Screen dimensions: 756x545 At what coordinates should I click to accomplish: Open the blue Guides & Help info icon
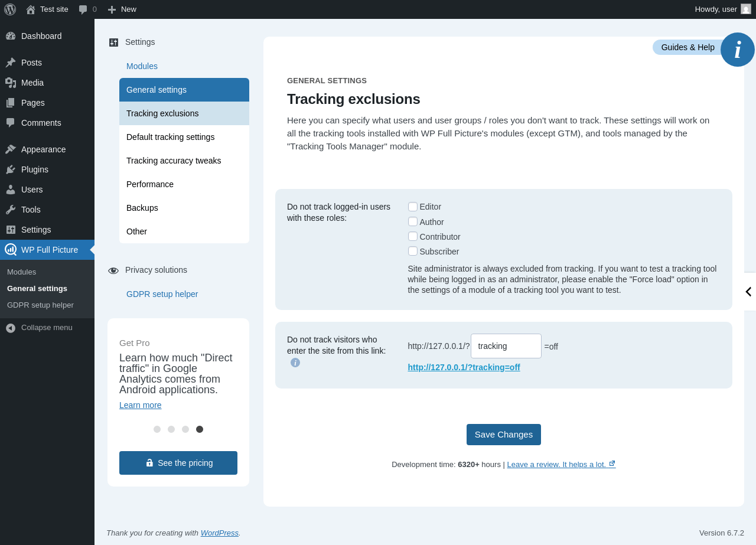coord(738,50)
